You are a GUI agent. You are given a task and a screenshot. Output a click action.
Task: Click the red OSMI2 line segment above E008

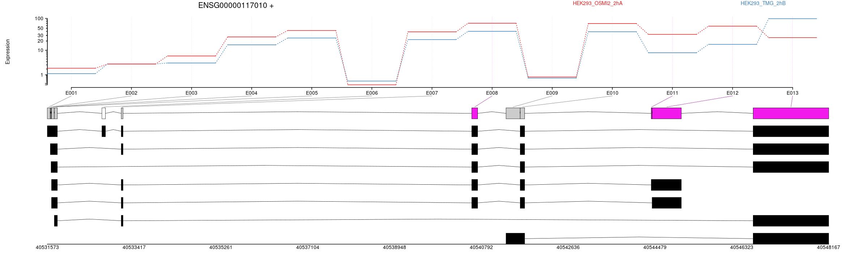[x=492, y=23]
